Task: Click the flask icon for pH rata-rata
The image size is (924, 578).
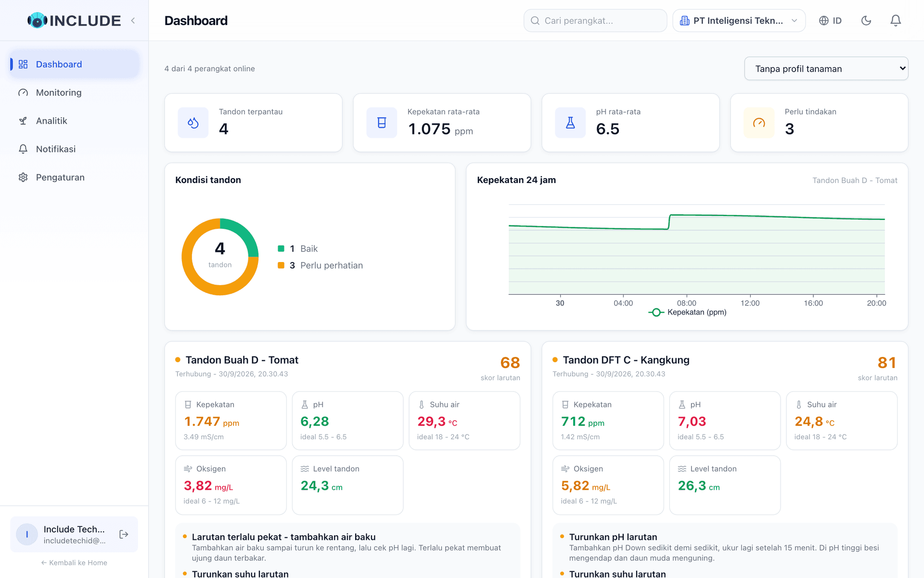Action: 570,123
